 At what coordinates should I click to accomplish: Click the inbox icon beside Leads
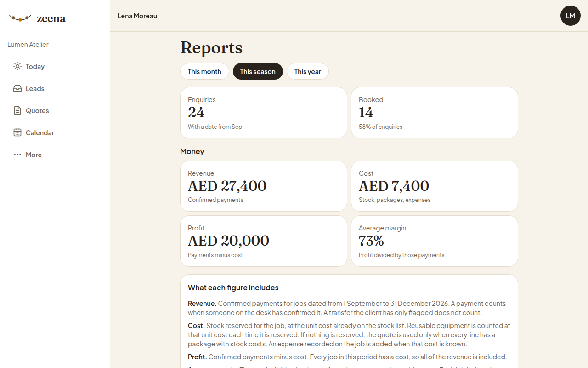click(17, 88)
